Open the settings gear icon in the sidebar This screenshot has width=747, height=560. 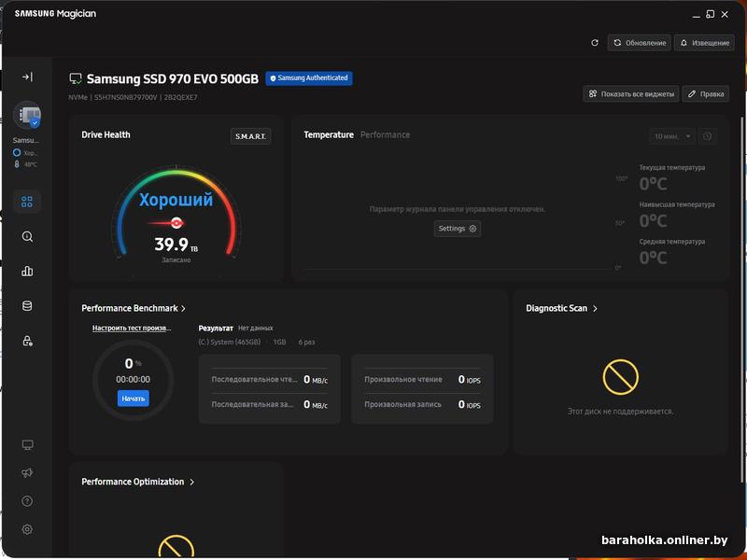[27, 529]
